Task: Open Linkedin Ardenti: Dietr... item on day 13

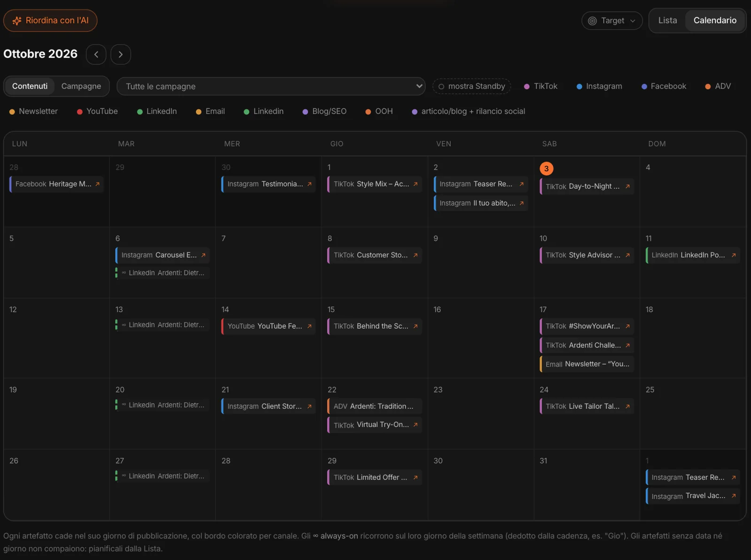Action: click(162, 325)
